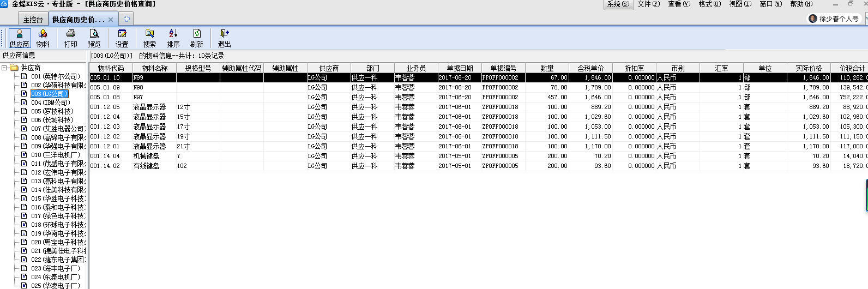Click the 规格型号 column header
The image size is (868, 289).
tap(198, 68)
